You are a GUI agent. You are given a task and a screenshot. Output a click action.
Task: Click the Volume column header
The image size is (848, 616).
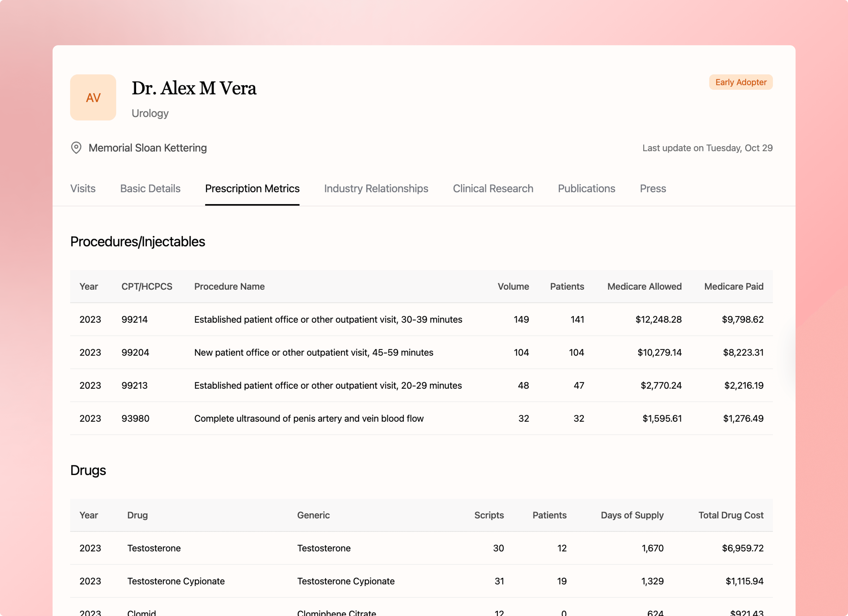[513, 286]
